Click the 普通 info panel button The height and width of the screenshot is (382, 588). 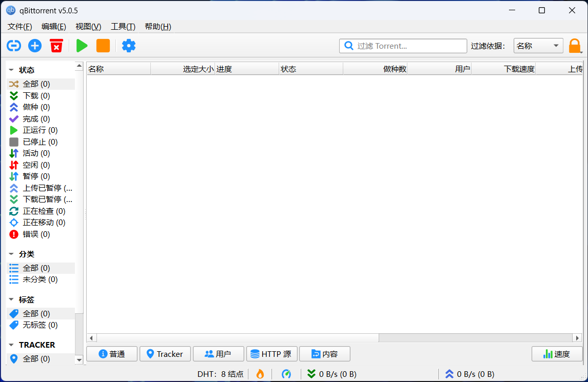pyautogui.click(x=111, y=354)
